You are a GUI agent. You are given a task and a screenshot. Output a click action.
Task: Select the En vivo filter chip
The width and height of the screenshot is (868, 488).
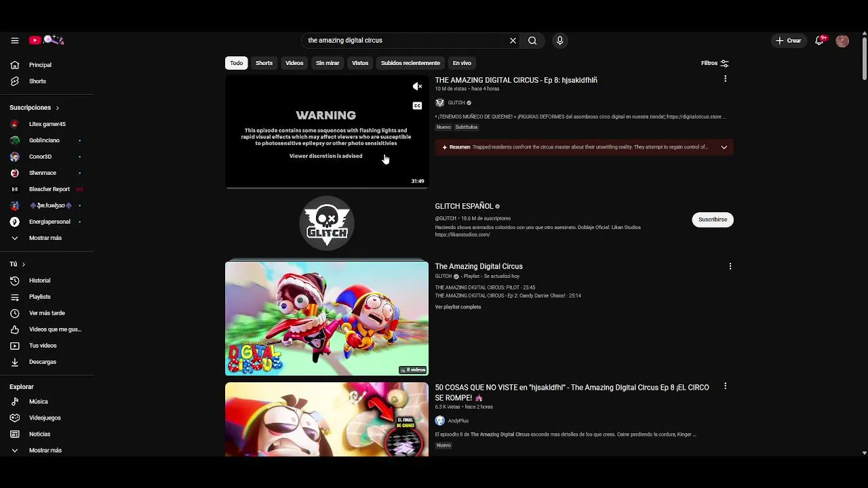point(462,63)
